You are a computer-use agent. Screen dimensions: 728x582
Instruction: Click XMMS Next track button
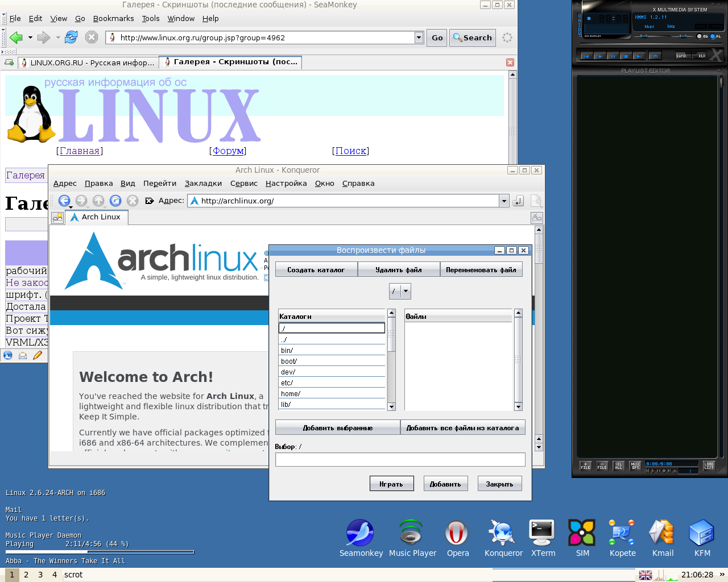639,56
